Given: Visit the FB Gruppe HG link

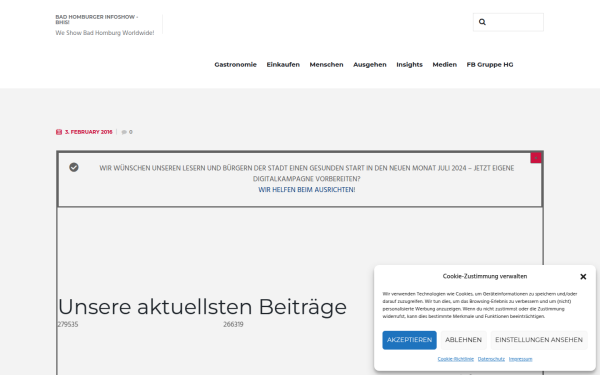Looking at the screenshot, I should click(x=490, y=65).
